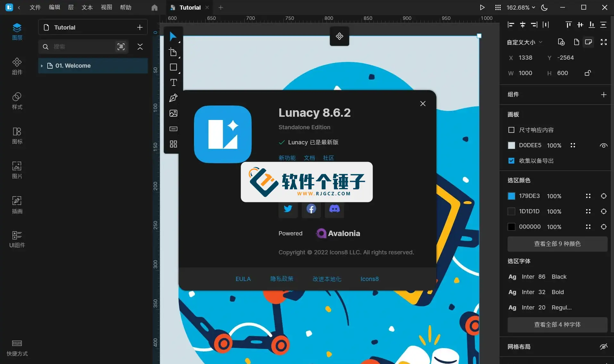This screenshot has height=364, width=614.
Task: Select the Pen tool
Action: 173,98
